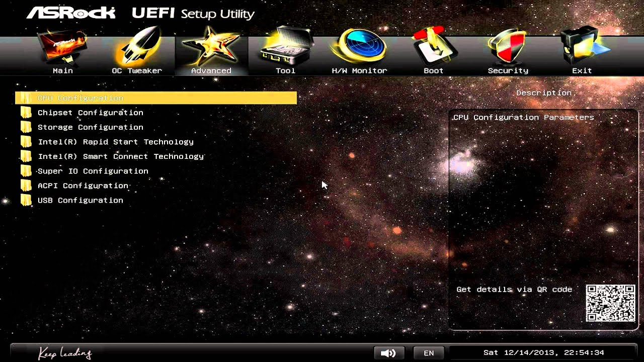Click the 'Get details via QR code' text
The image size is (644, 362).
tap(514, 289)
